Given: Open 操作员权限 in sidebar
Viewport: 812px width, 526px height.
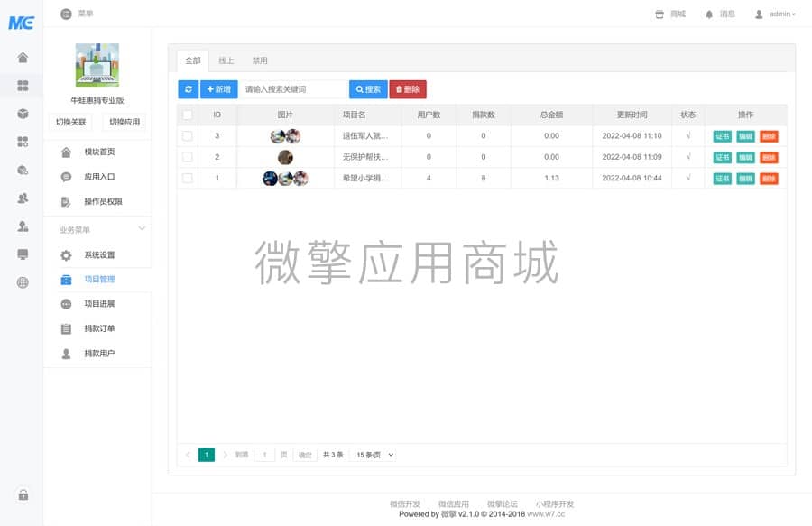Looking at the screenshot, I should coord(103,201).
